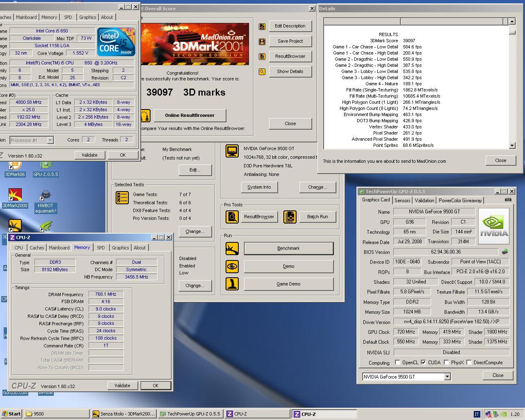The width and height of the screenshot is (525, 420).
Task: Open the Mainboard tab in upper CPU-Z window
Action: 26,17
